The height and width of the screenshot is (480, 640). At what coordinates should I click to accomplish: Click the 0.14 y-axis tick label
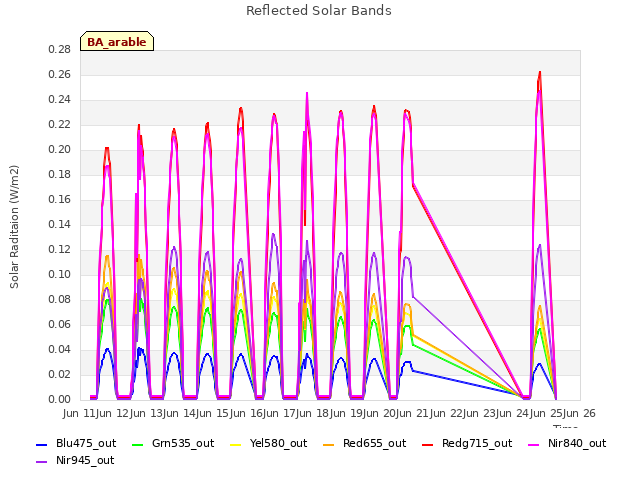point(60,224)
